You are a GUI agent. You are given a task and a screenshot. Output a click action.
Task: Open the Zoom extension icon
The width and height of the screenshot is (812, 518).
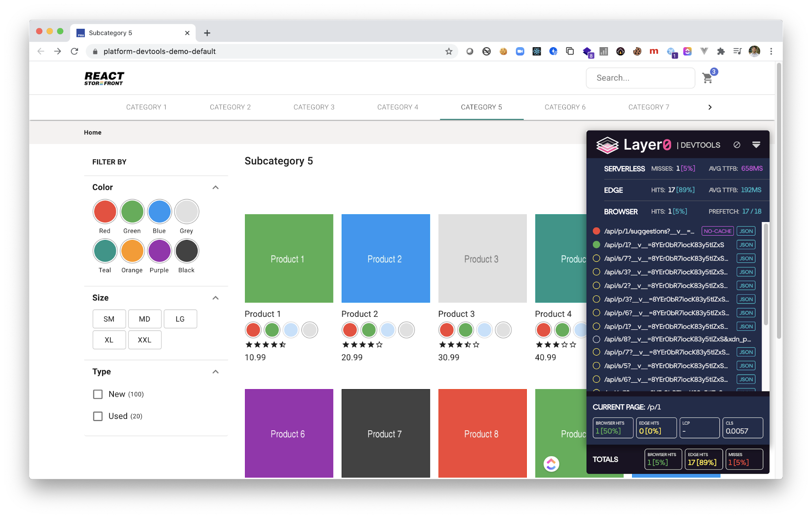tap(520, 51)
